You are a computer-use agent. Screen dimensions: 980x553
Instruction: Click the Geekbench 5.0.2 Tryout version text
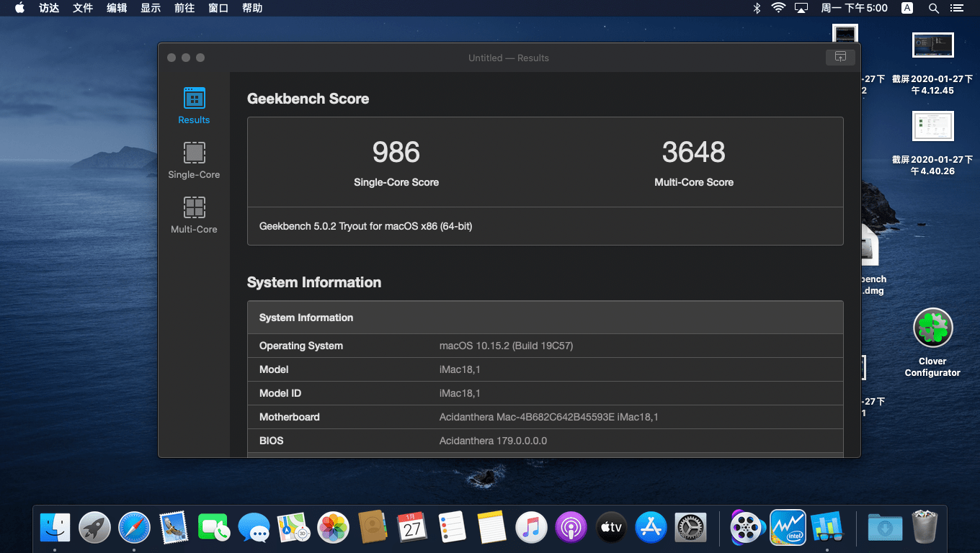point(366,226)
